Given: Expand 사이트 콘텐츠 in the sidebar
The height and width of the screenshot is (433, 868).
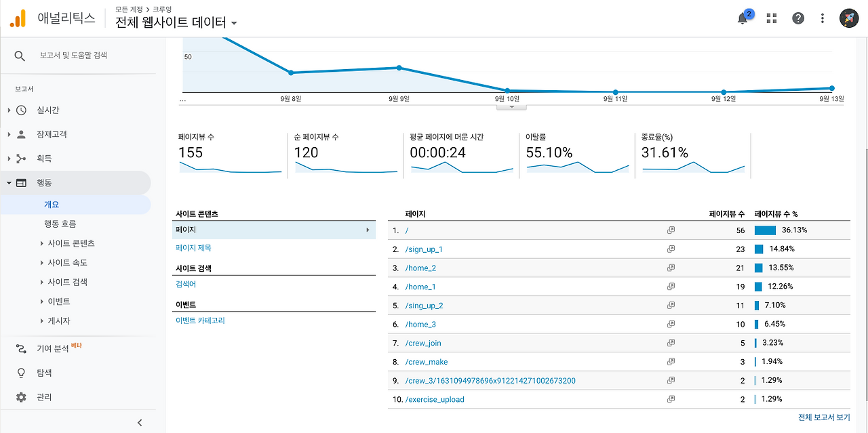Looking at the screenshot, I should pyautogui.click(x=42, y=243).
